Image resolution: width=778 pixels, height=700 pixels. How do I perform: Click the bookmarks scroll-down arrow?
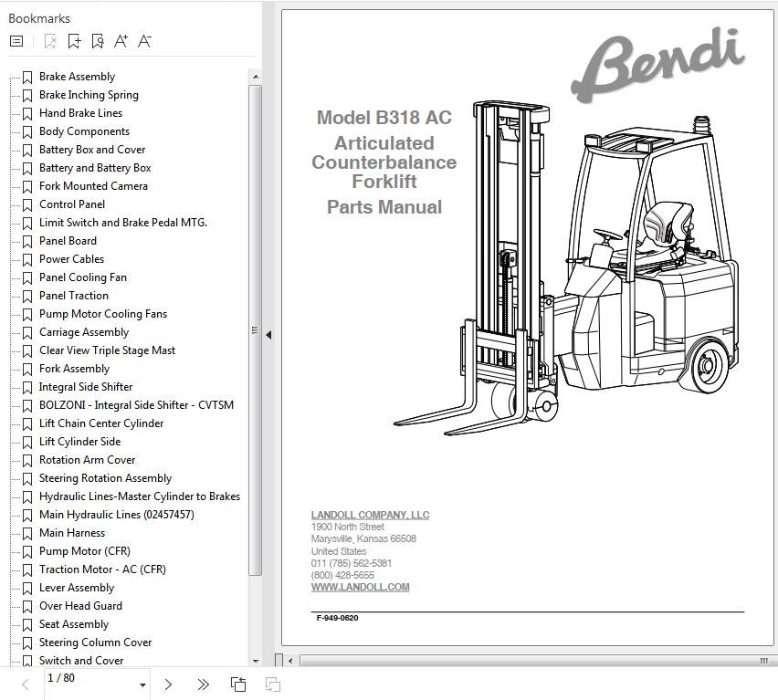click(256, 661)
